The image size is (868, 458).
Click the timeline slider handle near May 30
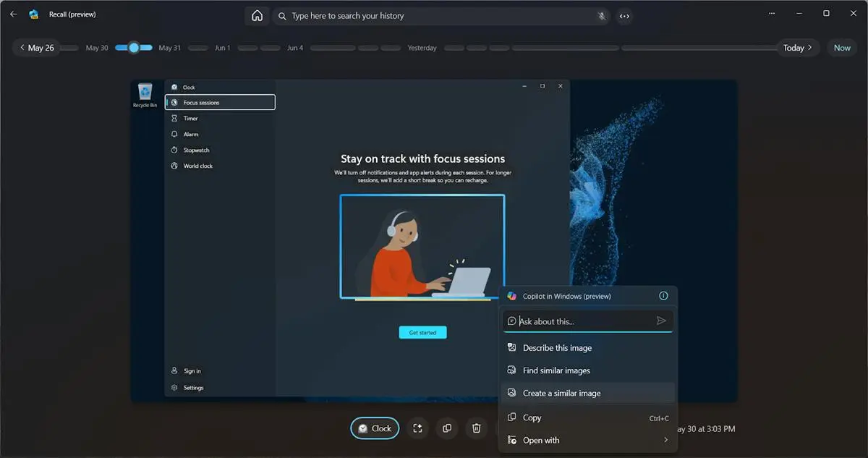point(134,48)
